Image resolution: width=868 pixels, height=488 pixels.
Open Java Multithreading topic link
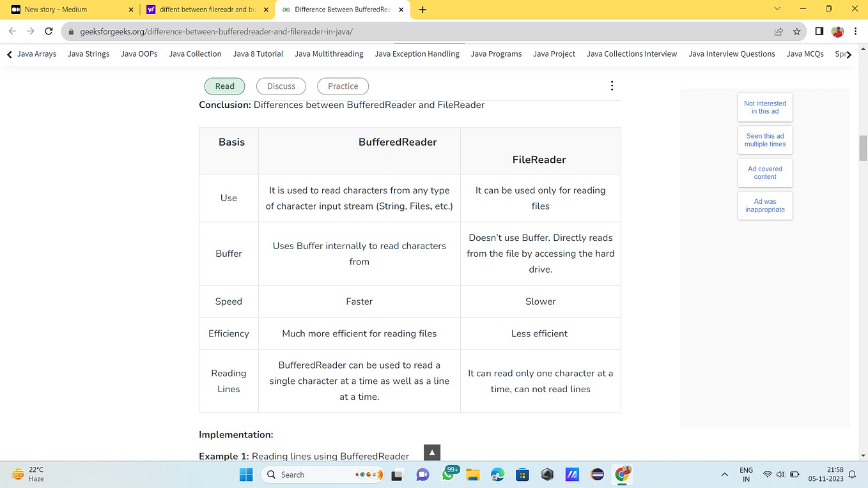click(x=329, y=54)
